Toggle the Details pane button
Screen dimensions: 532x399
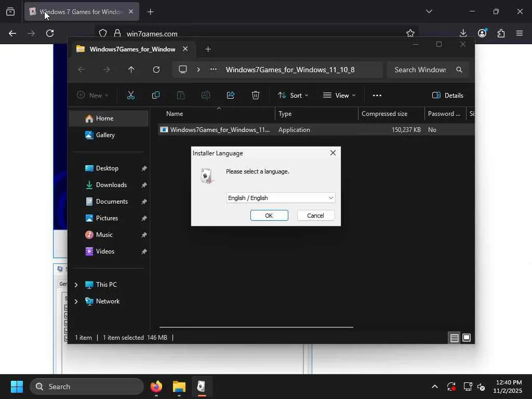click(447, 96)
